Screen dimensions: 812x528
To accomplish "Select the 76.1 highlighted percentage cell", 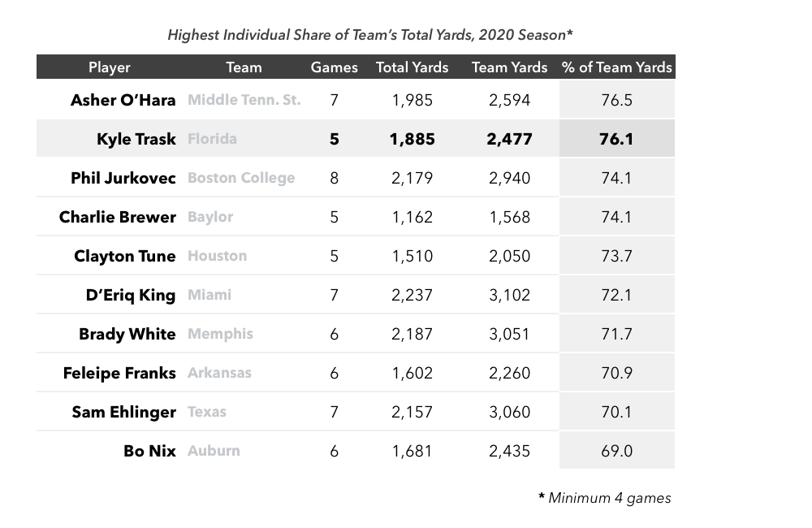I will pyautogui.click(x=617, y=138).
